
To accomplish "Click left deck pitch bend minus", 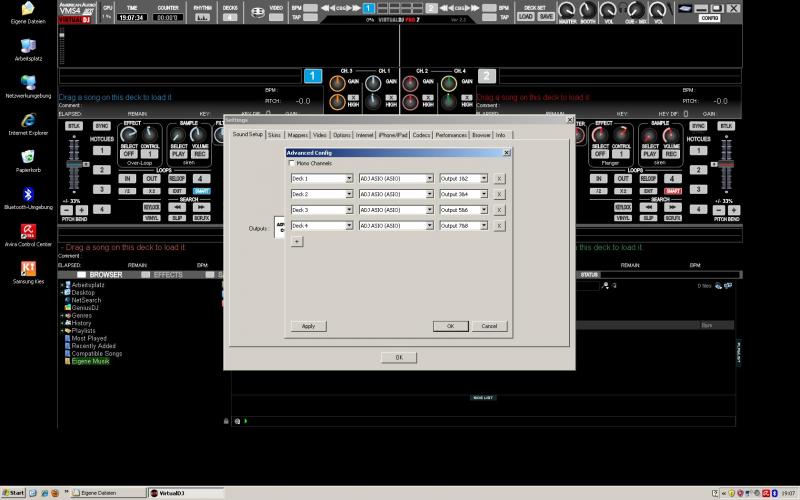I will click(x=67, y=210).
